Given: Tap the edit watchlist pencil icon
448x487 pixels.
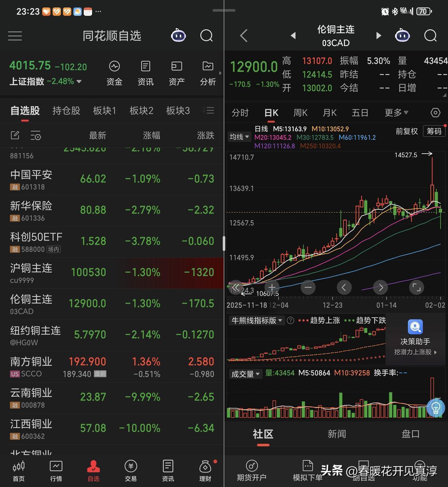Looking at the screenshot, I should (x=15, y=135).
